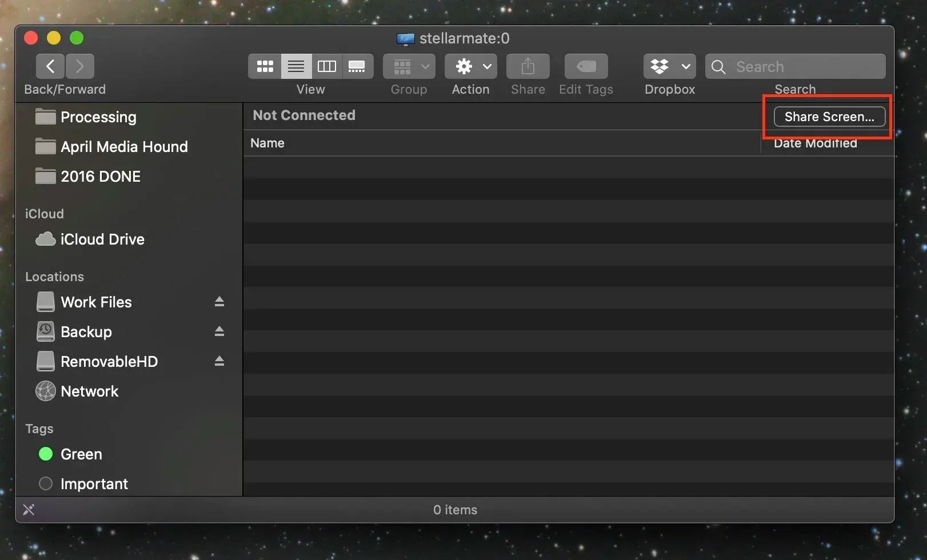The image size is (927, 560).
Task: Select the gallery view icon
Action: [357, 66]
